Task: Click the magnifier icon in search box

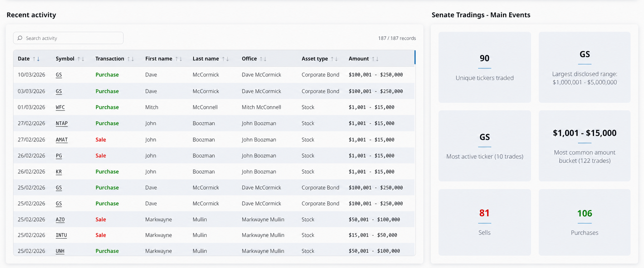Action: coord(20,38)
